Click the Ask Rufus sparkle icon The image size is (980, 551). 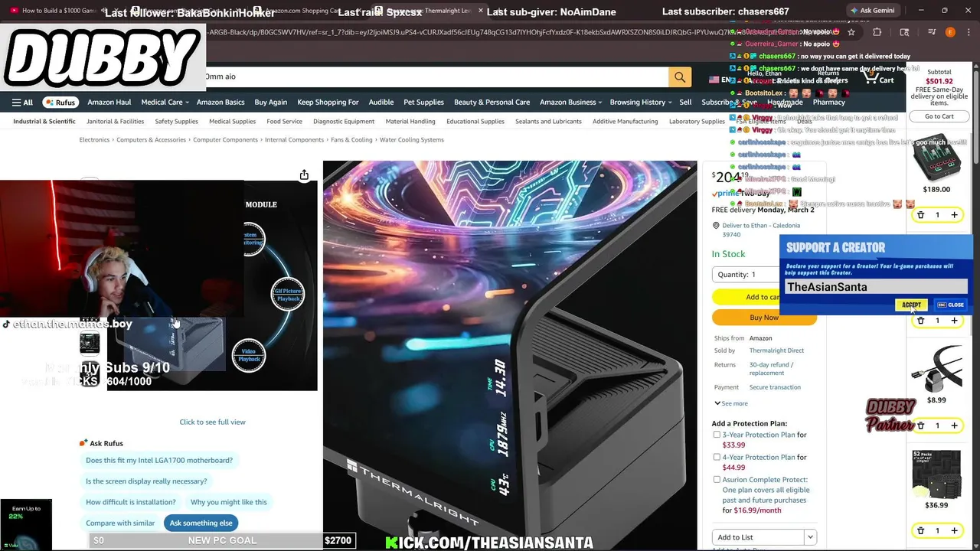(83, 443)
